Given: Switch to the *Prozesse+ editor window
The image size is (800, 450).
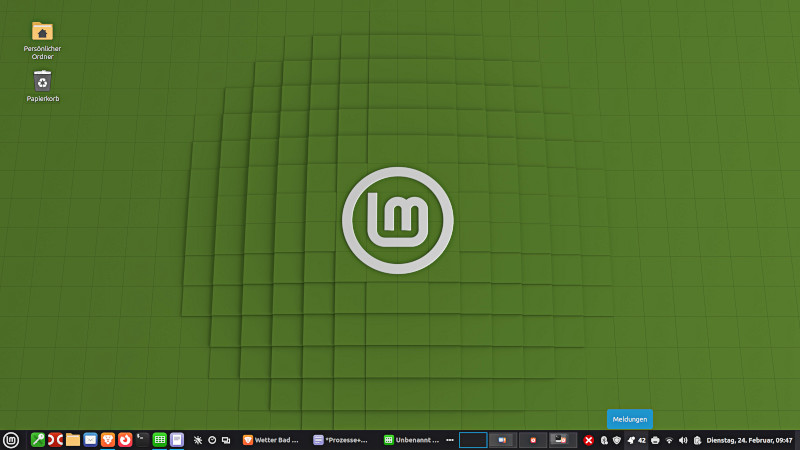Looking at the screenshot, I should [x=341, y=440].
